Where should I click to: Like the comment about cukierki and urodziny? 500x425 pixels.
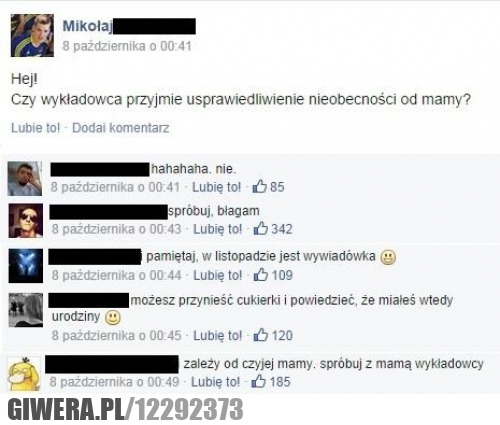[218, 335]
